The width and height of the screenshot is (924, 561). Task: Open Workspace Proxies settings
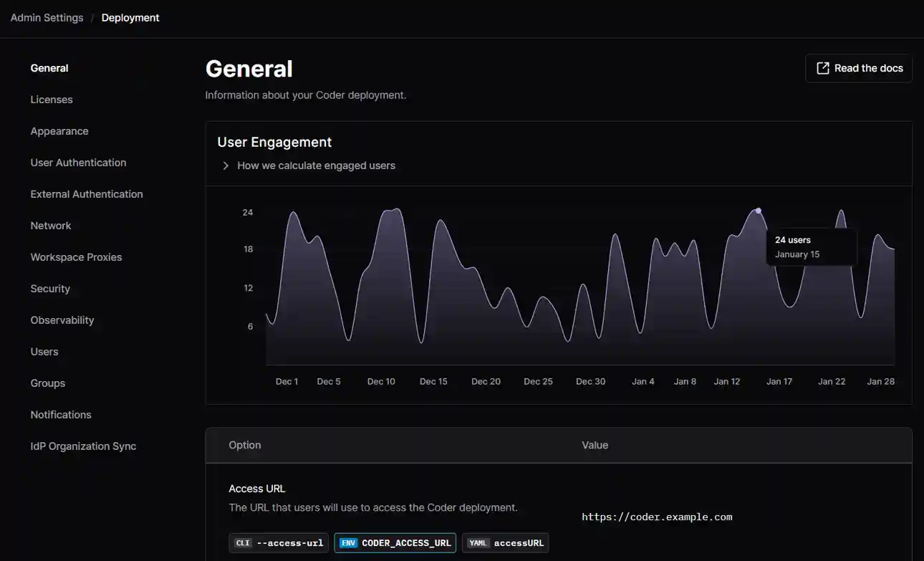click(x=76, y=256)
